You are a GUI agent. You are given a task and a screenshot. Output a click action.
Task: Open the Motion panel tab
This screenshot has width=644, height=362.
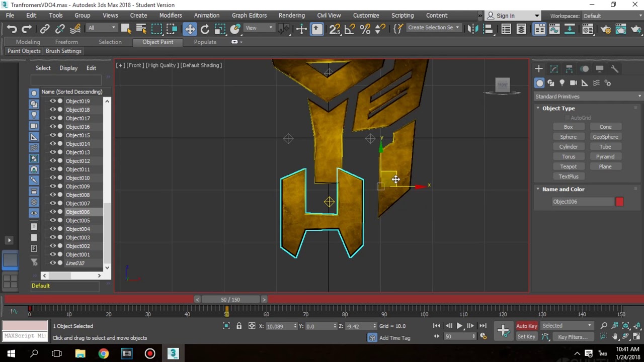click(x=585, y=69)
